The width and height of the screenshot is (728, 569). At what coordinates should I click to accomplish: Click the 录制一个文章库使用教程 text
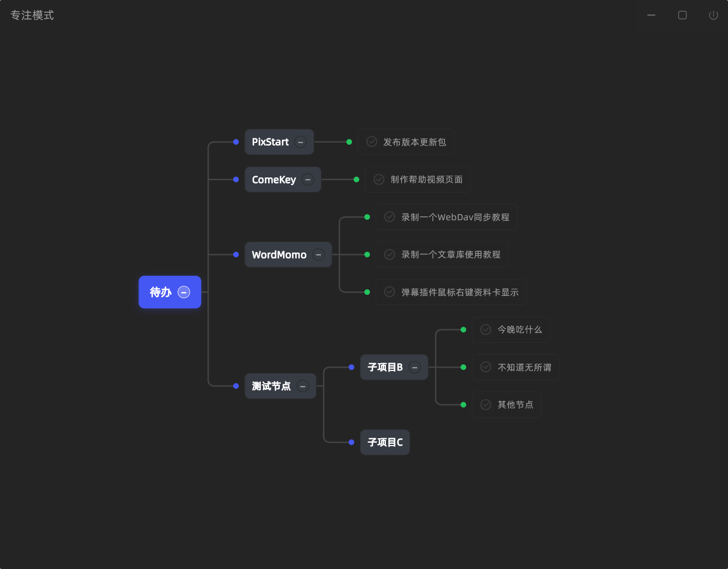[x=451, y=255]
